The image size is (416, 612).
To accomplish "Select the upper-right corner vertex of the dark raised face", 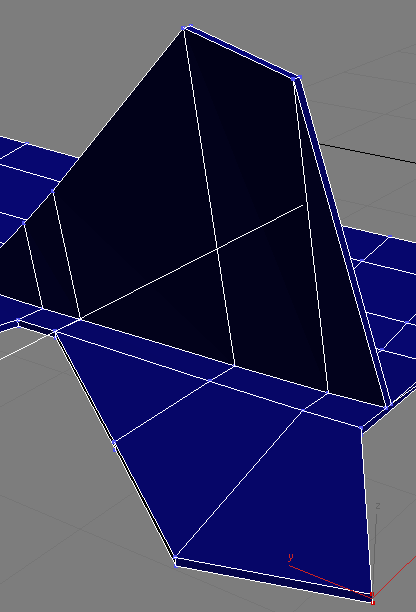I will coord(293,78).
